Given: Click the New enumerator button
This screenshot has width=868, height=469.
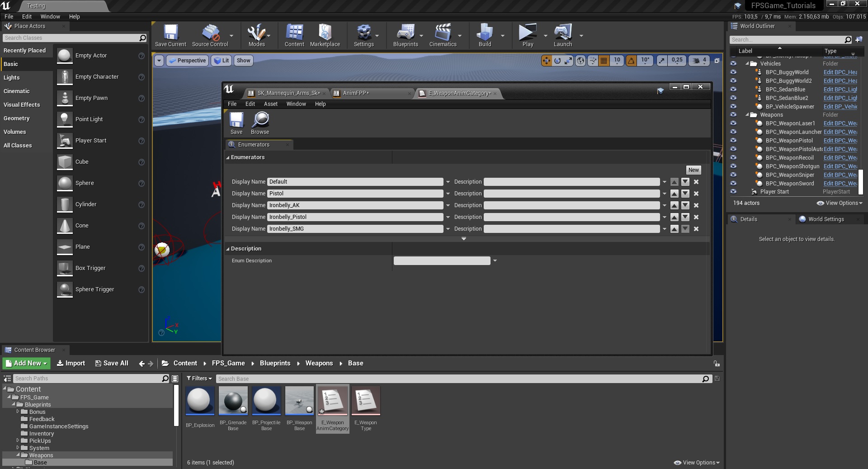Looking at the screenshot, I should pos(693,170).
